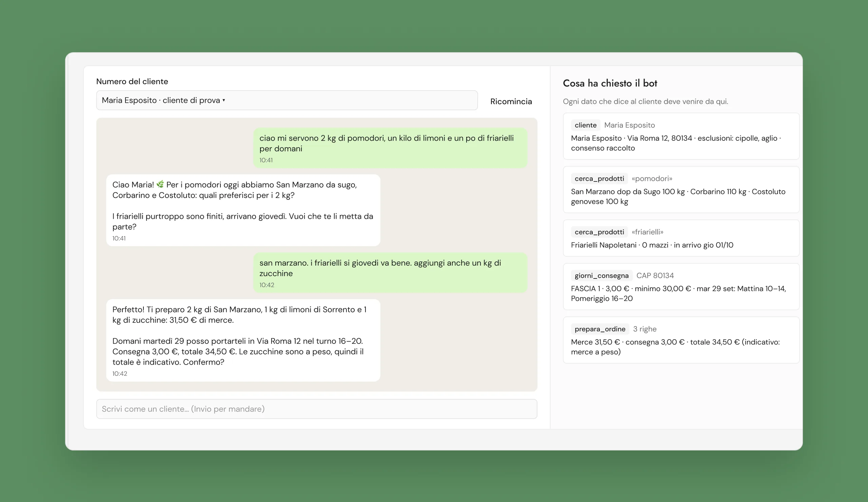Click 'Ogni dato che dice al cliente' subtitle
This screenshot has width=868, height=502.
645,101
